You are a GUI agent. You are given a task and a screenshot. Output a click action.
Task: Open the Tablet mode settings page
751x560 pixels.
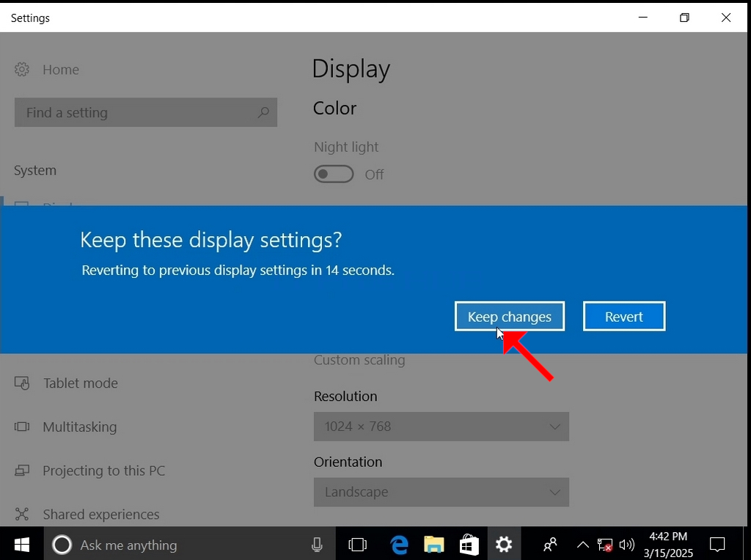[x=81, y=383]
